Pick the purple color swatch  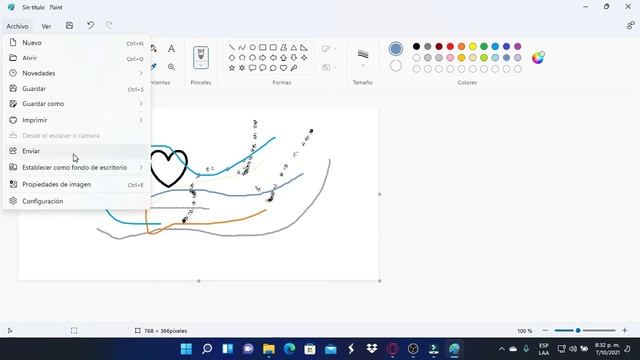(x=518, y=46)
